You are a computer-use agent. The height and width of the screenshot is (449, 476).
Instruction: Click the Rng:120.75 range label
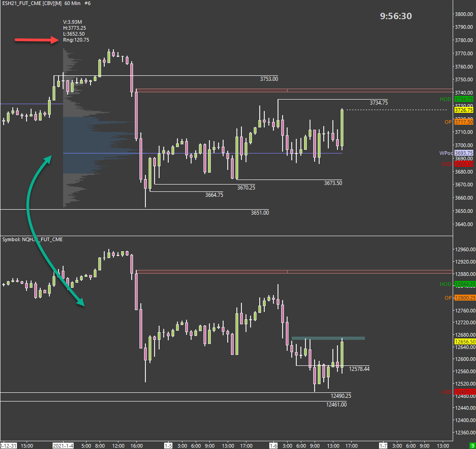76,40
